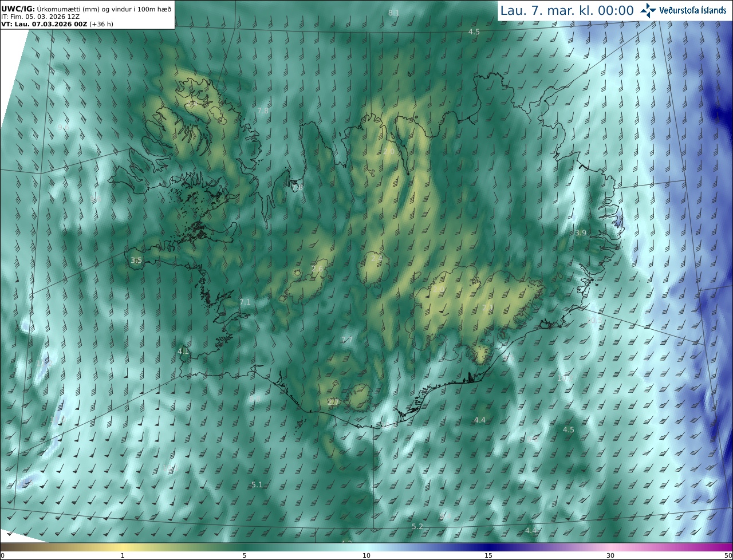Viewport: 733px width, 560px height.
Task: Click the '(+36 h)' forecast offset text
Action: point(101,24)
